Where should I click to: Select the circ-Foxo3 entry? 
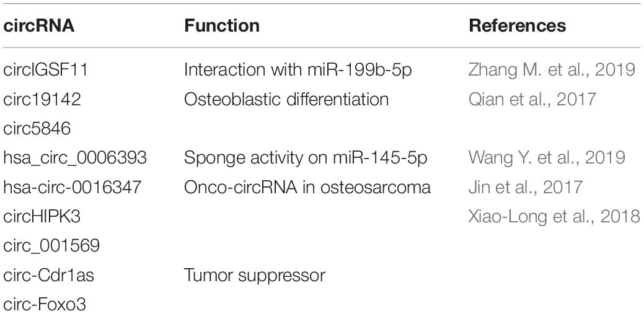pyautogui.click(x=45, y=305)
